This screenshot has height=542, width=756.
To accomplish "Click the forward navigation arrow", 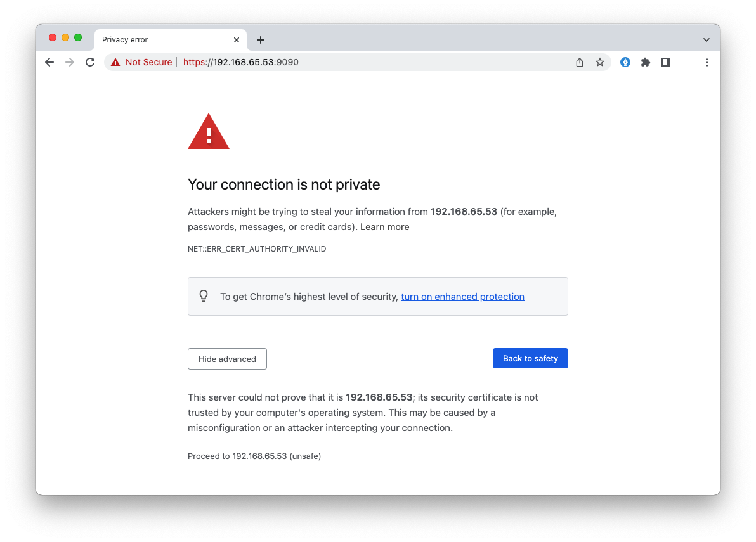I will pyautogui.click(x=70, y=62).
